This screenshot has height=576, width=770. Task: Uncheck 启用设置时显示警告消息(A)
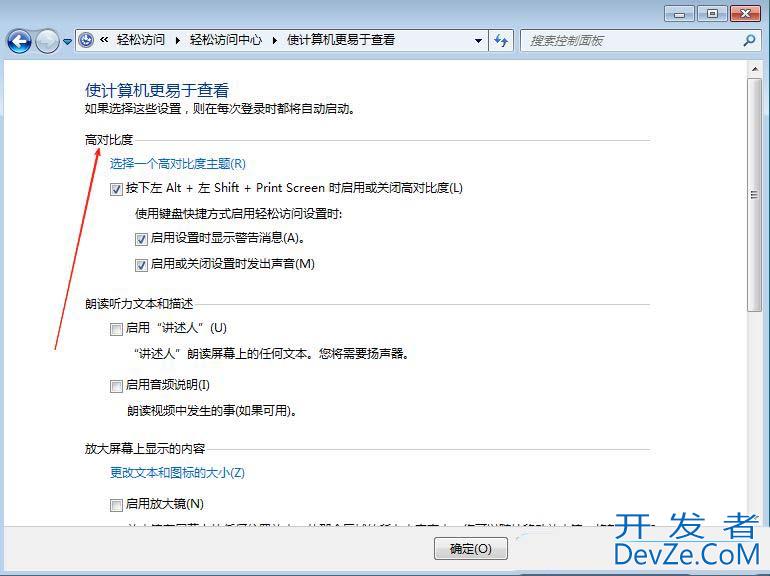point(141,239)
